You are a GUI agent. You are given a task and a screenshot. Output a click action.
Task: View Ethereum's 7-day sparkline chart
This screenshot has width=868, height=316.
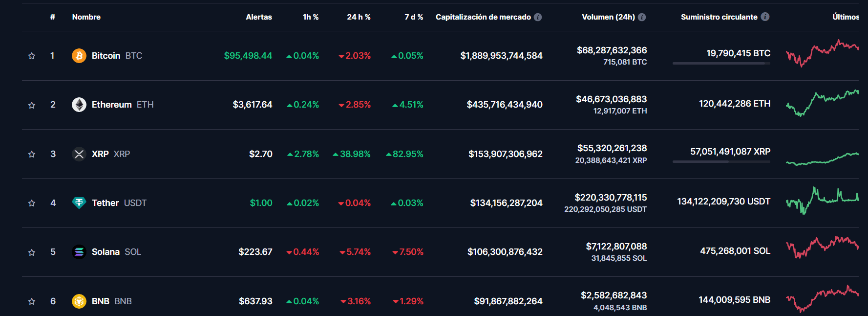822,103
